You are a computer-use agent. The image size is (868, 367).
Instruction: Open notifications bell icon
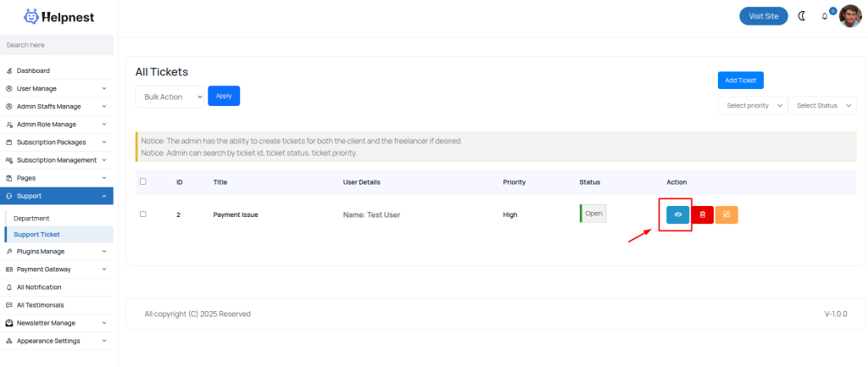pyautogui.click(x=825, y=16)
